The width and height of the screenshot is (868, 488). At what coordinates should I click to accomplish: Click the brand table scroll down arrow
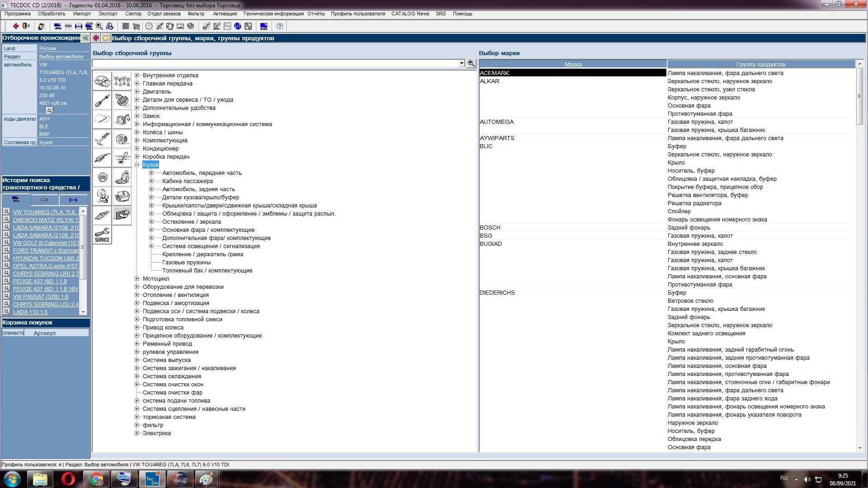[859, 448]
